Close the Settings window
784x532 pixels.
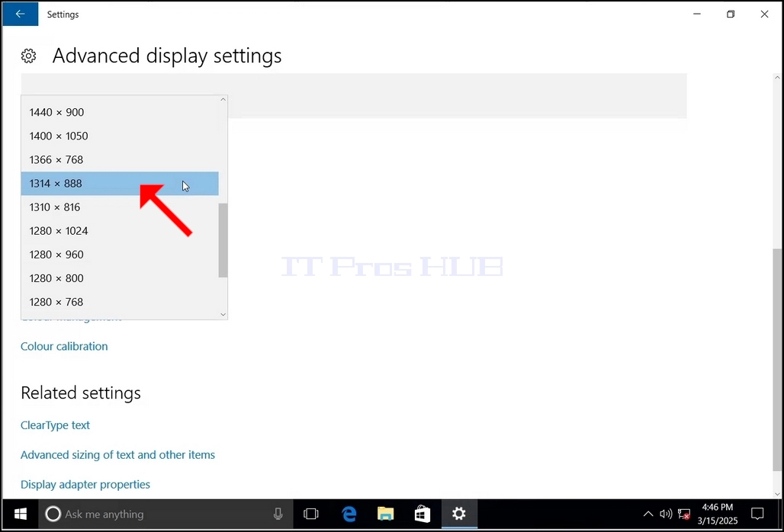(764, 14)
